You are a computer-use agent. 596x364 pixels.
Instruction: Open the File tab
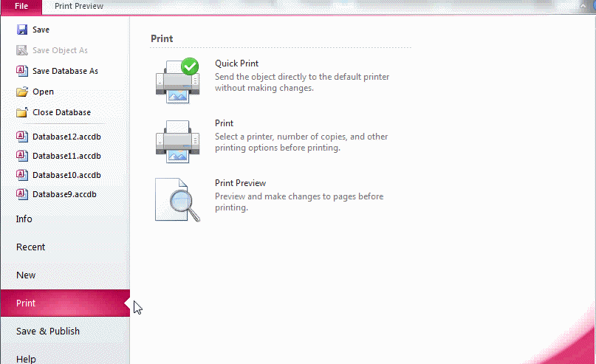point(21,6)
